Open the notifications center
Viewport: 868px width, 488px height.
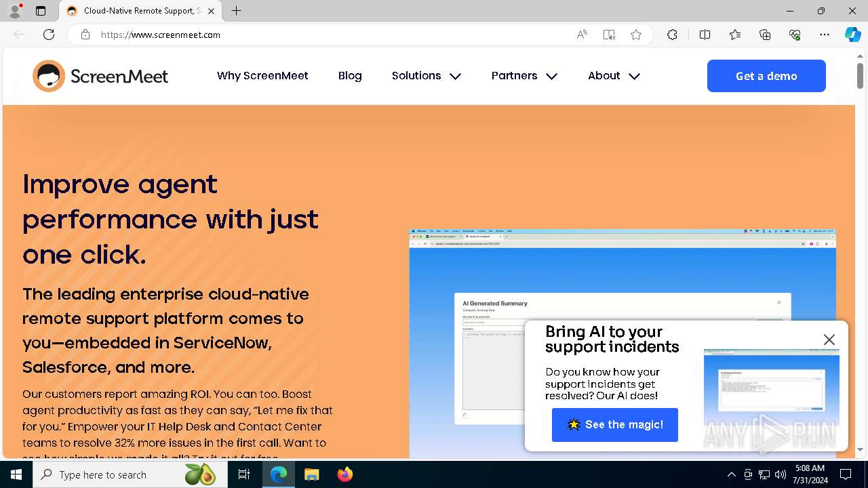click(x=846, y=474)
